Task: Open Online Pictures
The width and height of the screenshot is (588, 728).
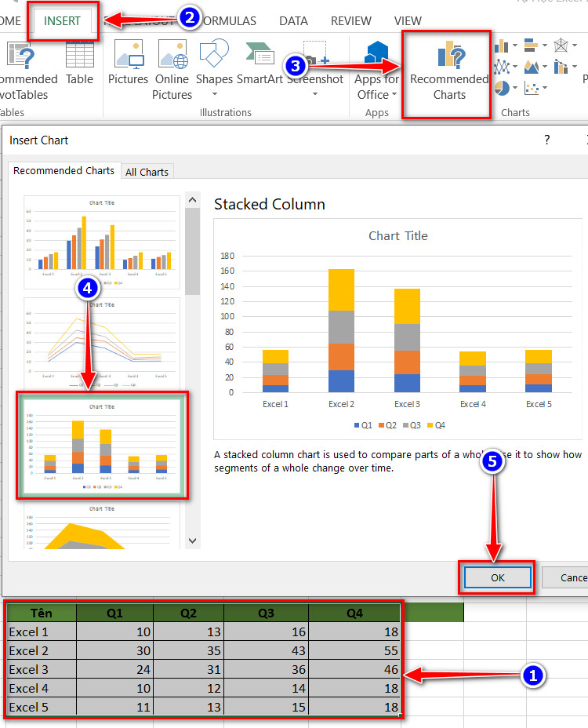Action: 172,70
